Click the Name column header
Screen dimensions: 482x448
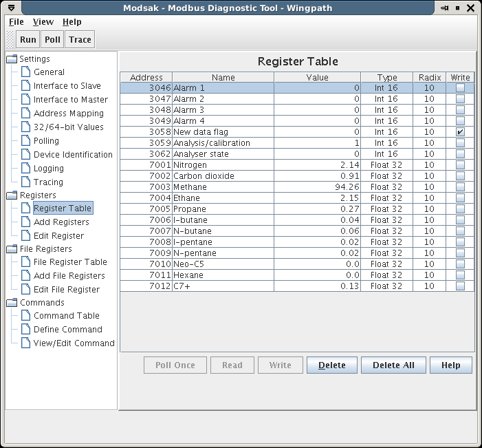223,77
